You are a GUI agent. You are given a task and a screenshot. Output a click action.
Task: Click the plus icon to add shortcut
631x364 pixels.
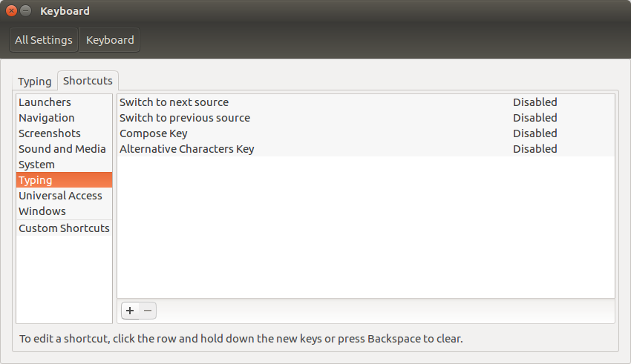[130, 311]
